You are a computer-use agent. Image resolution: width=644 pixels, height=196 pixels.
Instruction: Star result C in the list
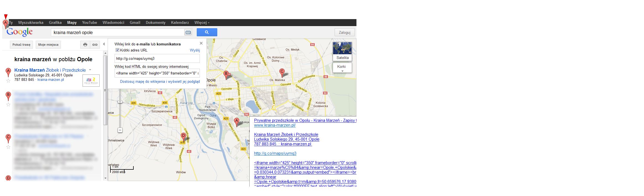pyautogui.click(x=8, y=147)
